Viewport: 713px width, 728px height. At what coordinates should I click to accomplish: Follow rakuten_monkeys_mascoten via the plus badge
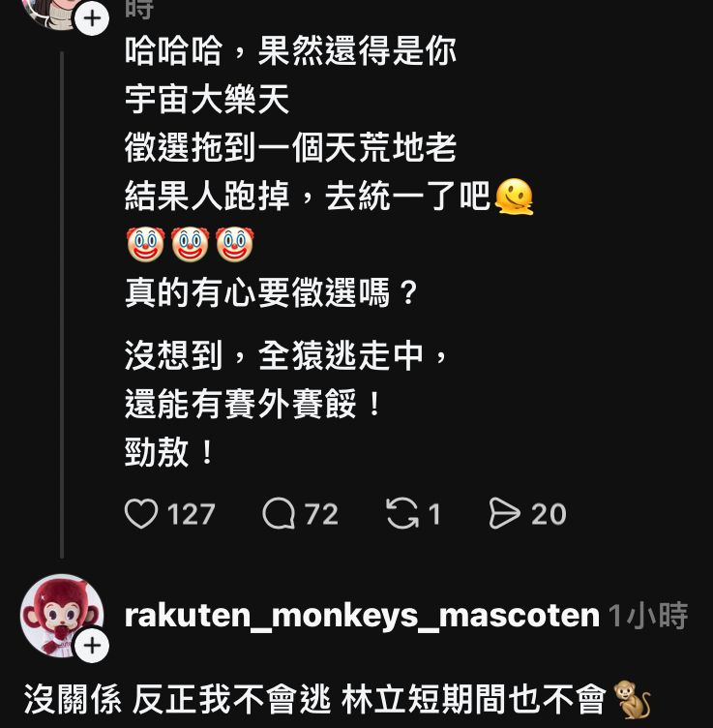[x=92, y=646]
